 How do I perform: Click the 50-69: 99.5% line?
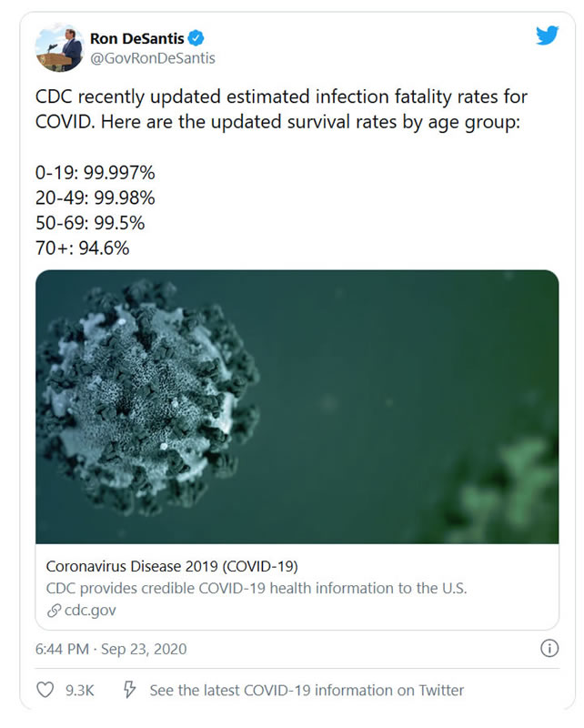point(90,222)
